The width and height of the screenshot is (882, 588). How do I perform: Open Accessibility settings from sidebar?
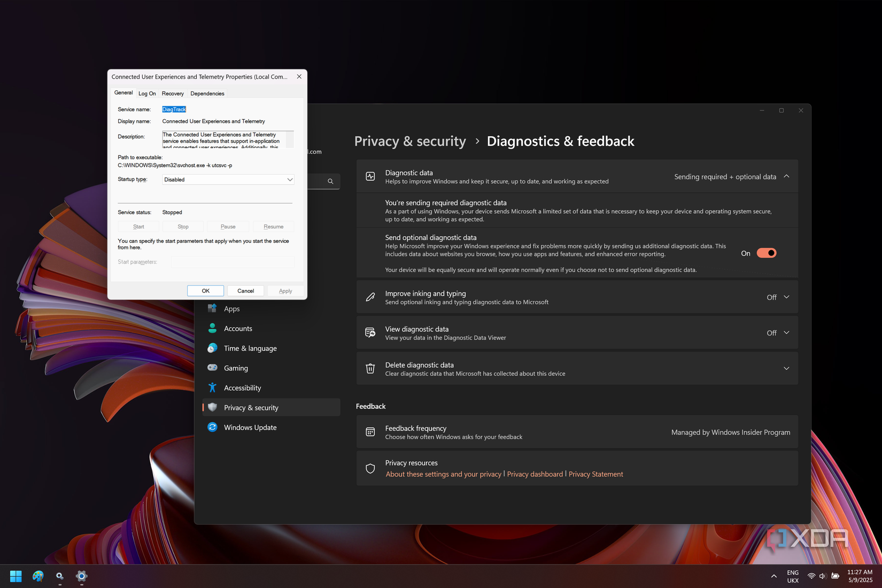242,388
